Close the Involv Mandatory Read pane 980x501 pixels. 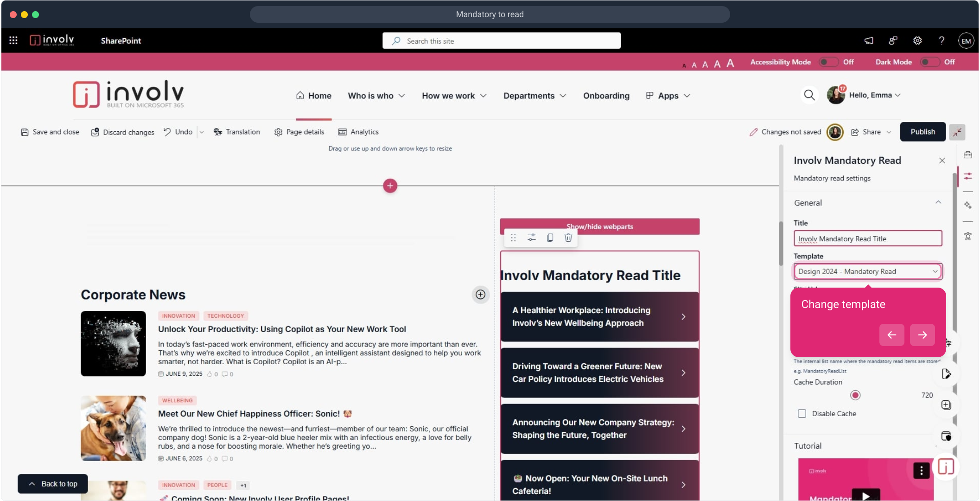pyautogui.click(x=942, y=161)
